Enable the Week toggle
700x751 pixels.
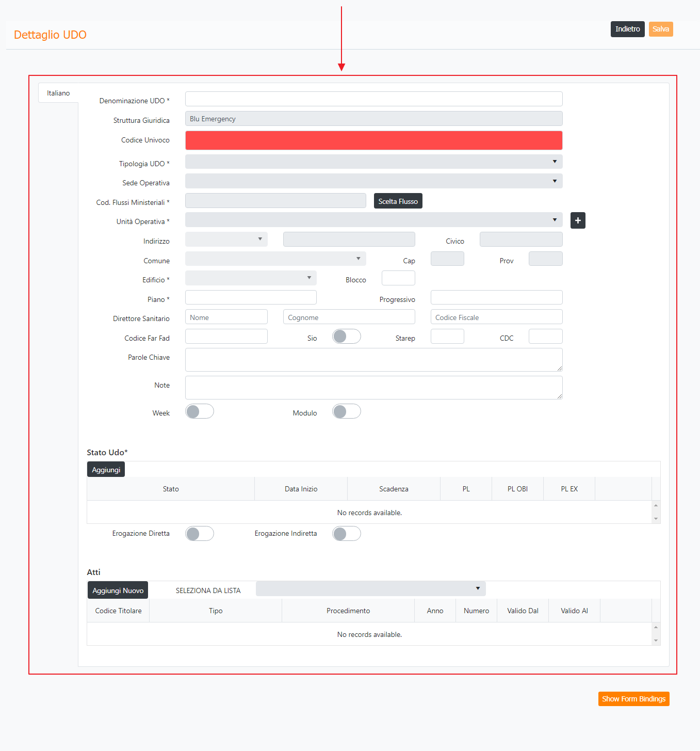199,411
